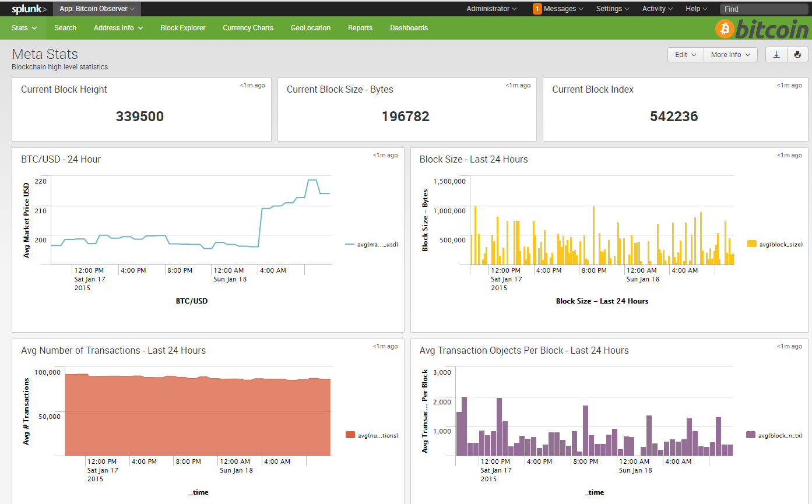Click the Blockchain high level statistics subtitle
This screenshot has height=504, width=812.
(x=60, y=67)
